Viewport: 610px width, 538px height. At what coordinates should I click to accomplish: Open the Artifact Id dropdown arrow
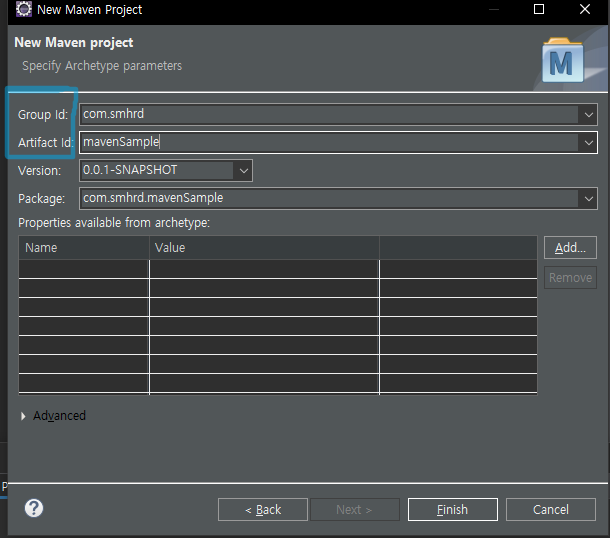[588, 143]
